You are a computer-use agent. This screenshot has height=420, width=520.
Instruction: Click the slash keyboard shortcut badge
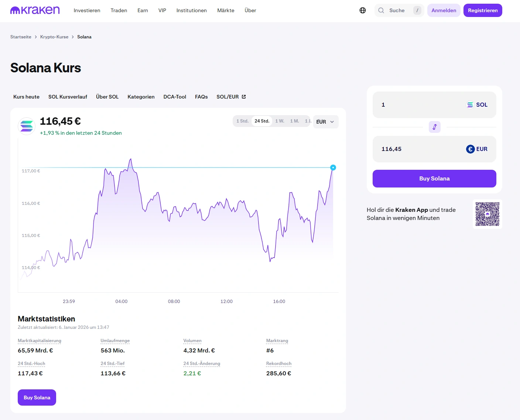(x=417, y=10)
